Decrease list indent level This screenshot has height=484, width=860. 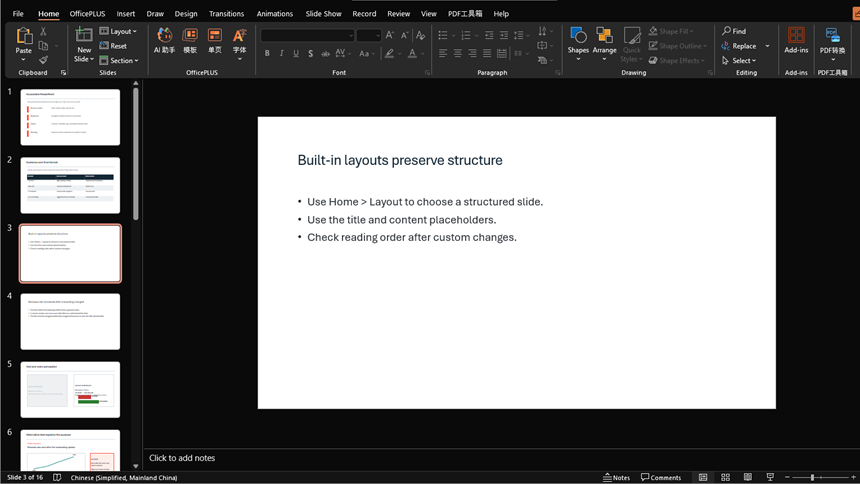pyautogui.click(x=489, y=35)
